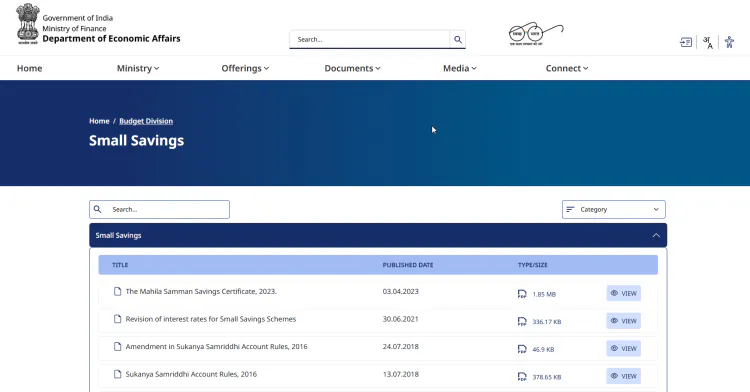Click the Government of India emblem logo
750x392 pixels.
[x=28, y=24]
